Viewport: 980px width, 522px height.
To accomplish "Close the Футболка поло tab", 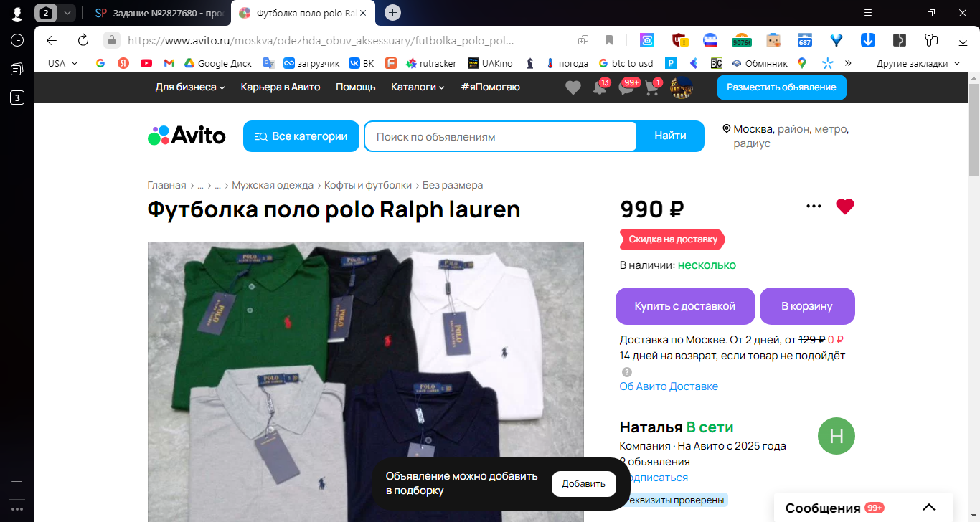I will click(x=363, y=13).
